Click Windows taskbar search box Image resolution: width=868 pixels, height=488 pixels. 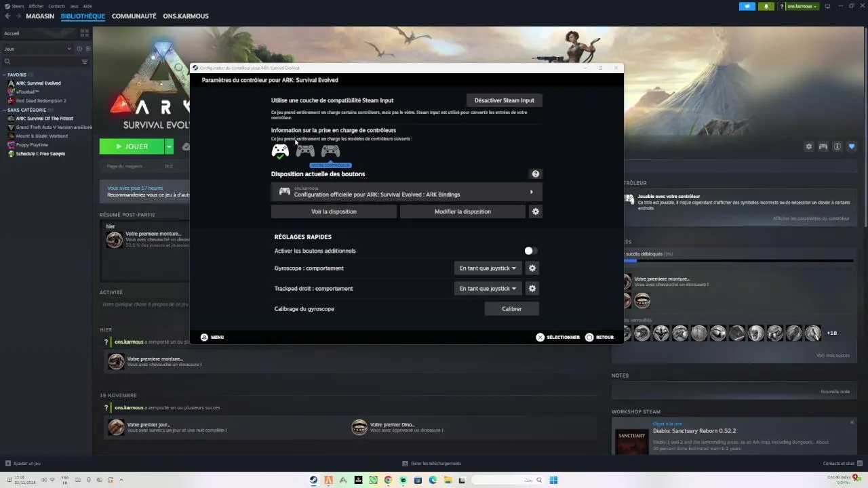pyautogui.click(x=508, y=480)
